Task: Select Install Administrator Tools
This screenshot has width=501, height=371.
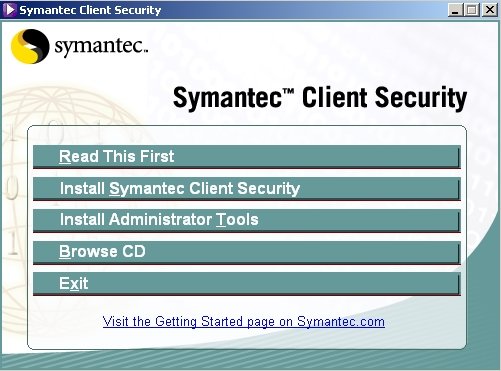Action: 247,220
